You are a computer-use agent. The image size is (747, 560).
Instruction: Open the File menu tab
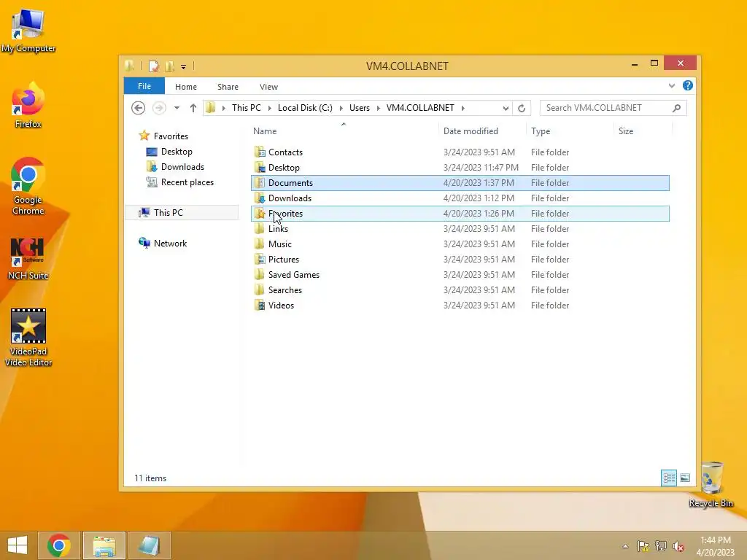pyautogui.click(x=144, y=86)
